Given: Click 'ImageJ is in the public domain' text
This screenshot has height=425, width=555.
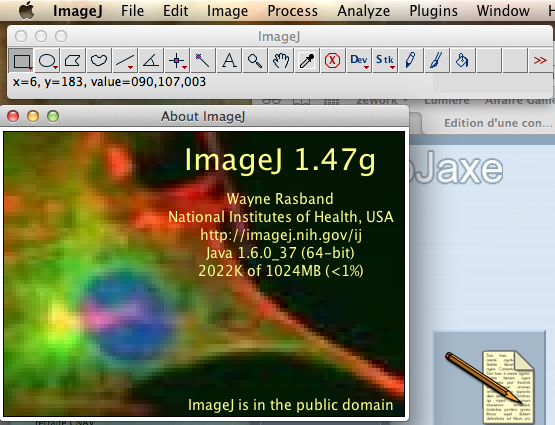Looking at the screenshot, I should pos(291,405).
